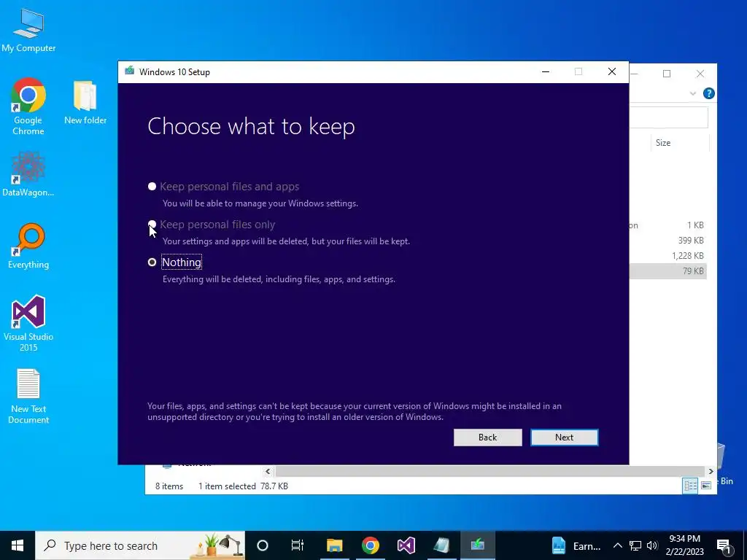Select the 'Nothing' radio button
The image size is (747, 560).
click(x=152, y=262)
